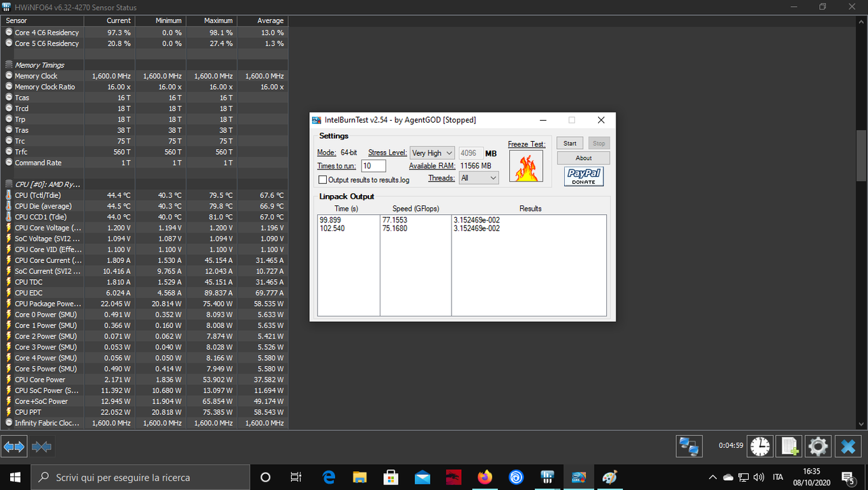Show hidden system tray icons chevron

(713, 477)
